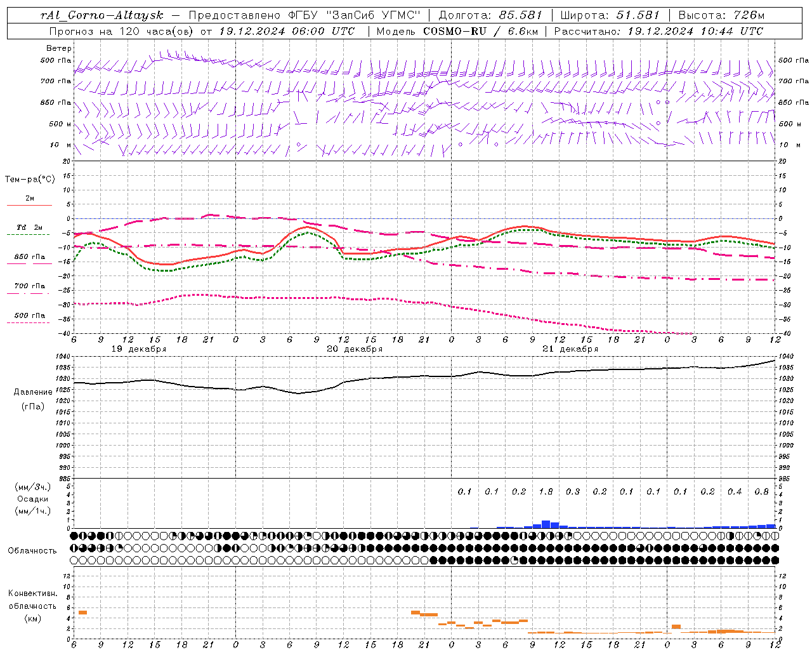812x650 pixels.
Task: Select the 500 гПа temperature legend entry
Action: click(30, 315)
